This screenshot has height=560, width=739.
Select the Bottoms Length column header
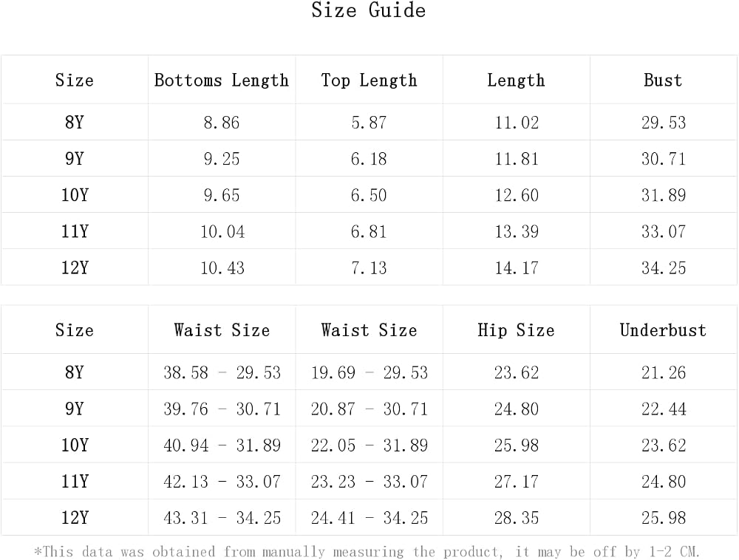222,80
